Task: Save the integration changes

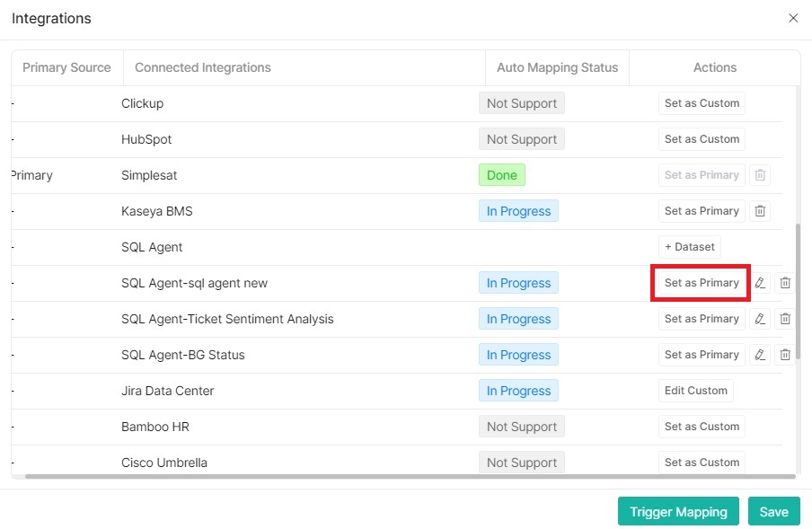Action: (773, 511)
